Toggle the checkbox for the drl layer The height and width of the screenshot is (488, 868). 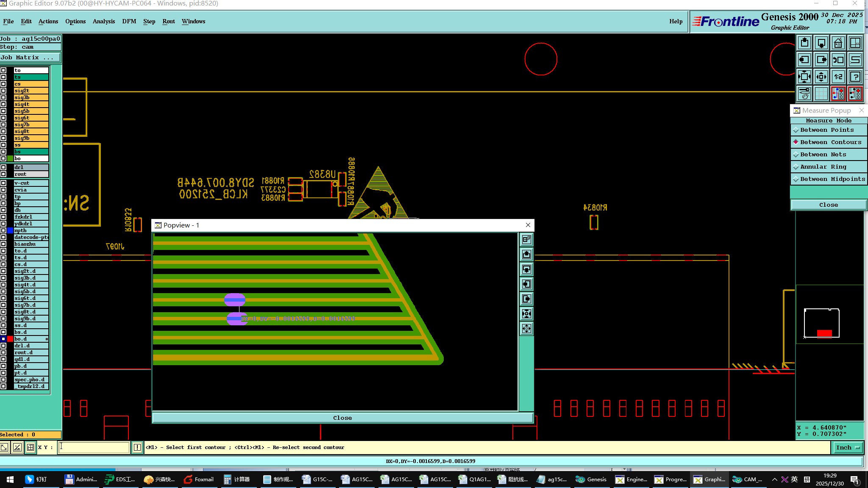(3, 167)
